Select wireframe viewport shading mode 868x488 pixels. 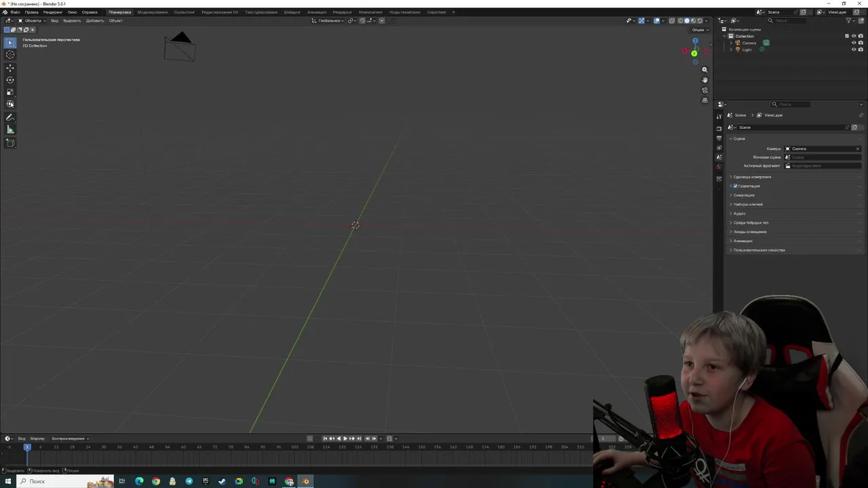coord(680,21)
